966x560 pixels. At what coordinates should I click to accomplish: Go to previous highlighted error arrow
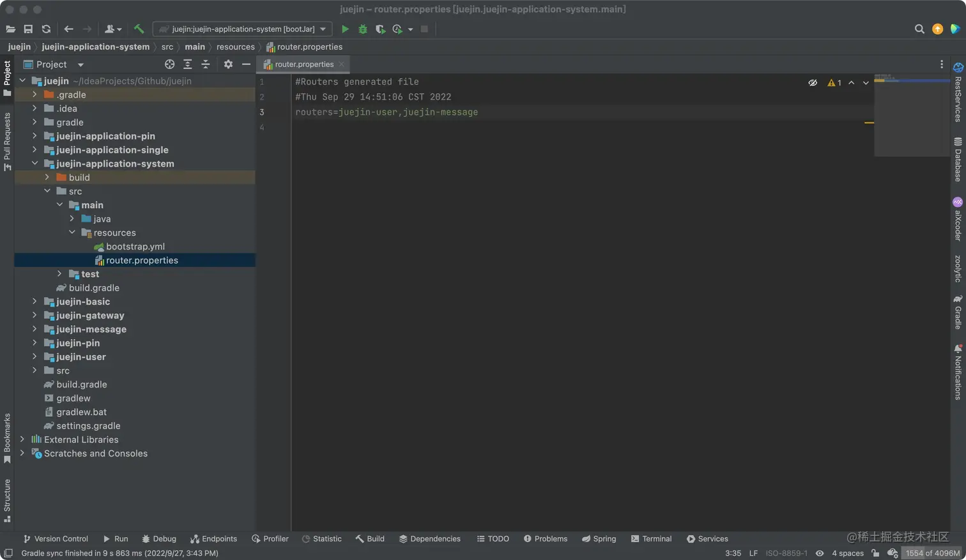pyautogui.click(x=851, y=83)
